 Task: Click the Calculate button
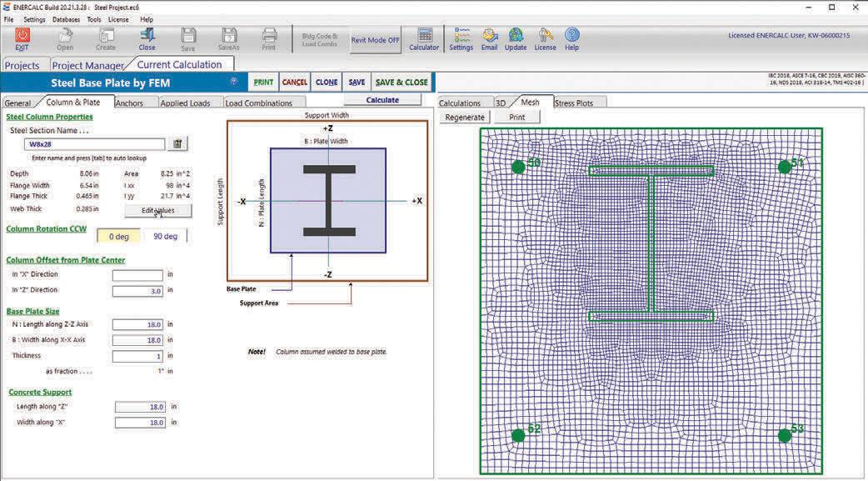pos(382,100)
